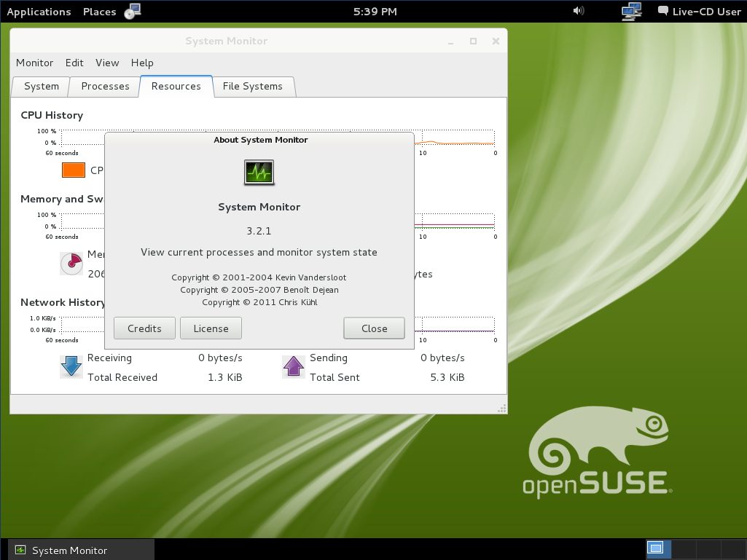This screenshot has height=560, width=747.
Task: Switch to the File Systems tab
Action: click(252, 87)
